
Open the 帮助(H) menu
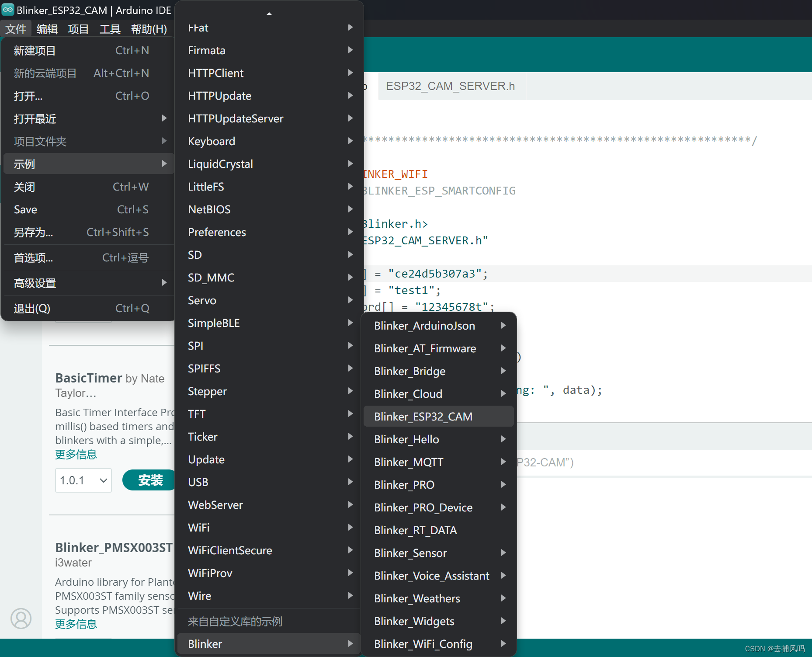coord(149,29)
